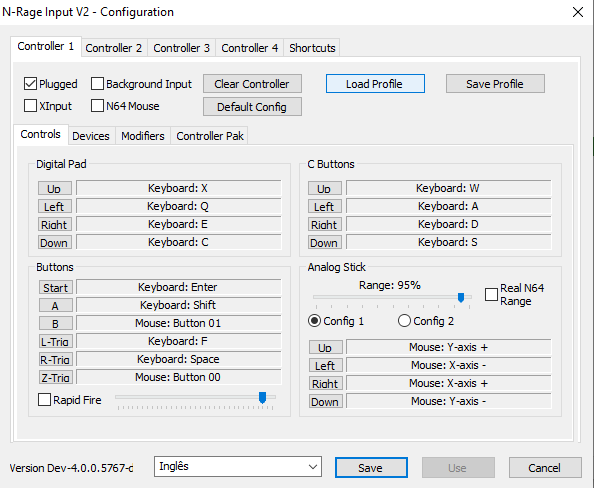Screen dimensions: 594x488
Task: Assign Digital Pad Right button
Action: point(55,224)
